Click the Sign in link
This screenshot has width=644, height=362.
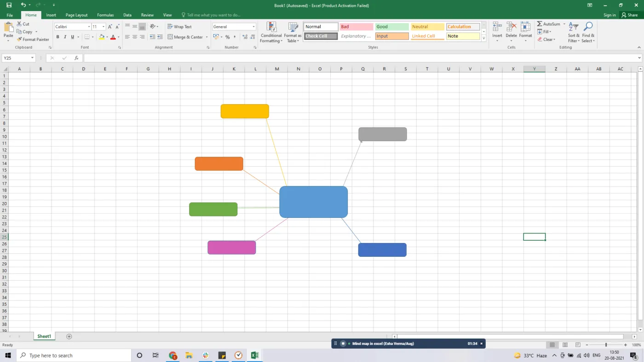point(609,15)
